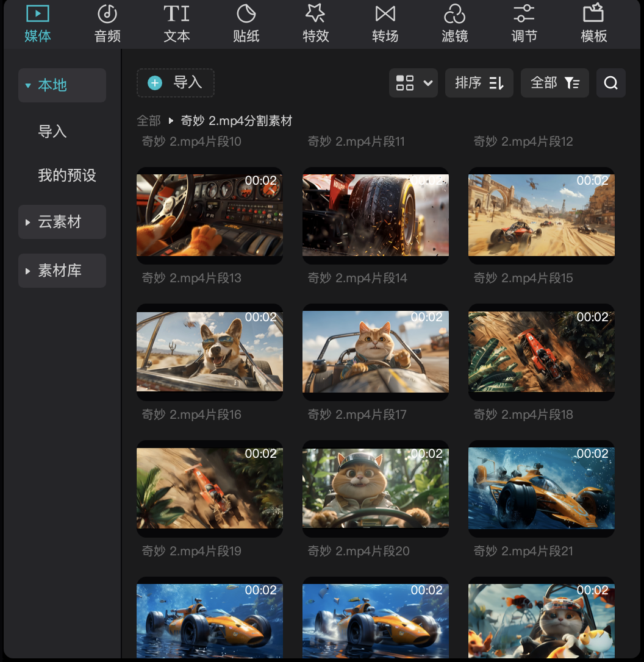Open the thumbnail view layout dropdown
The image size is (644, 662).
click(x=413, y=83)
